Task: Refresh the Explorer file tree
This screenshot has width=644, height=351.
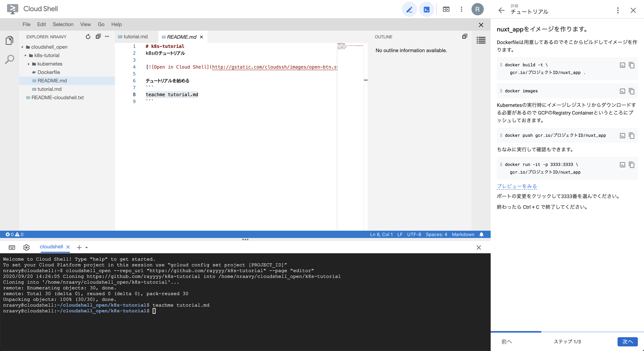Action: [x=88, y=37]
